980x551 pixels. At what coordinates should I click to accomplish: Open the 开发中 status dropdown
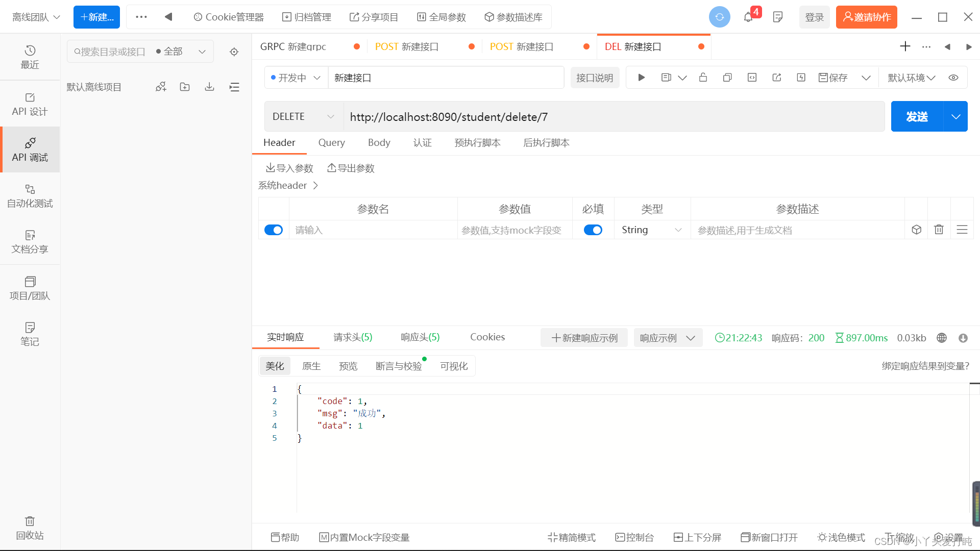tap(296, 78)
